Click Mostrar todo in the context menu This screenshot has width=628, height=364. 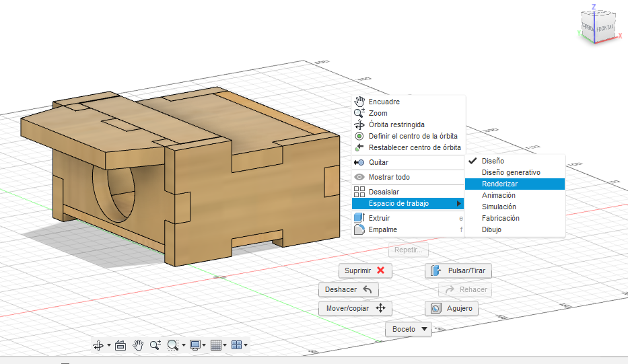[409, 177]
